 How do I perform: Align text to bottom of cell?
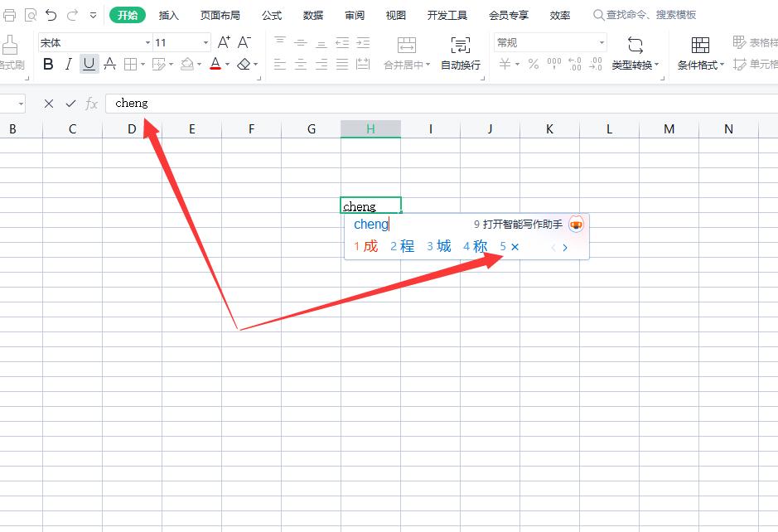(x=321, y=45)
